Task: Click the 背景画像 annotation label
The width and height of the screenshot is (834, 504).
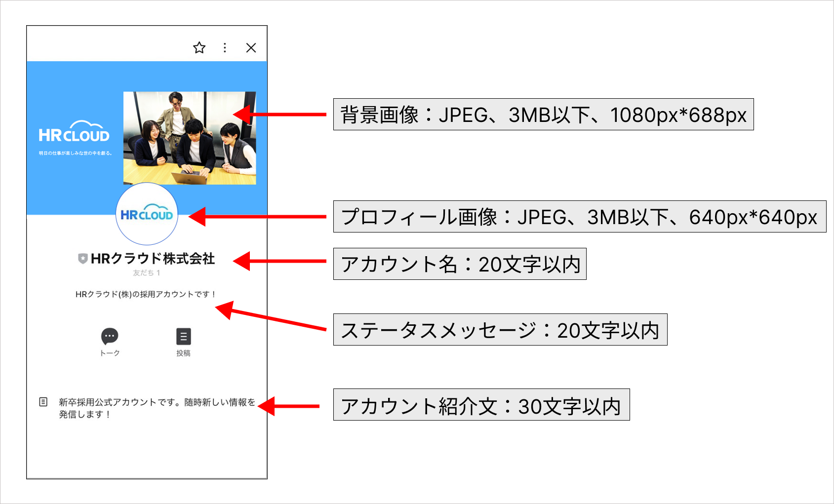Action: (x=543, y=115)
